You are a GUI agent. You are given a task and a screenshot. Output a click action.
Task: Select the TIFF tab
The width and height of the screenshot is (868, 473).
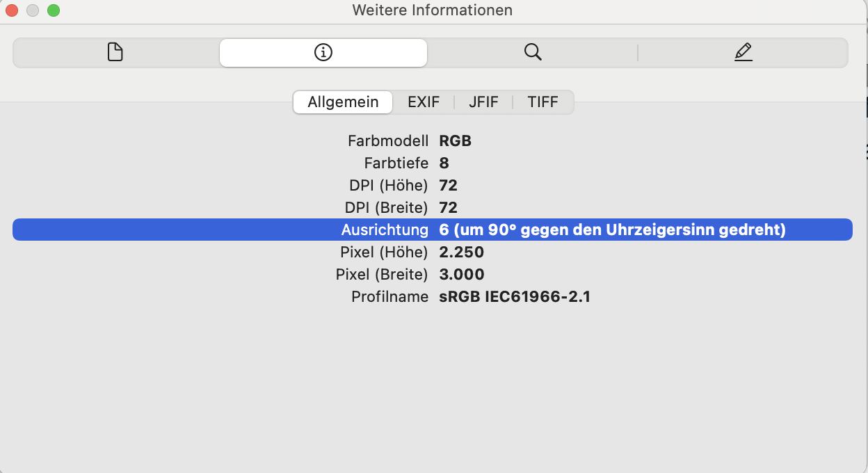pyautogui.click(x=542, y=102)
